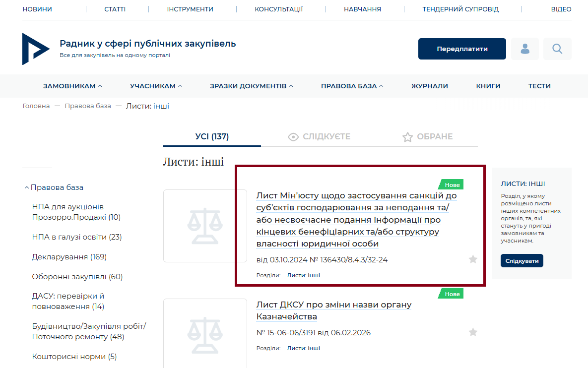588x368 pixels.
Task: Star the Мін'юст letter as favorite
Action: 473,259
